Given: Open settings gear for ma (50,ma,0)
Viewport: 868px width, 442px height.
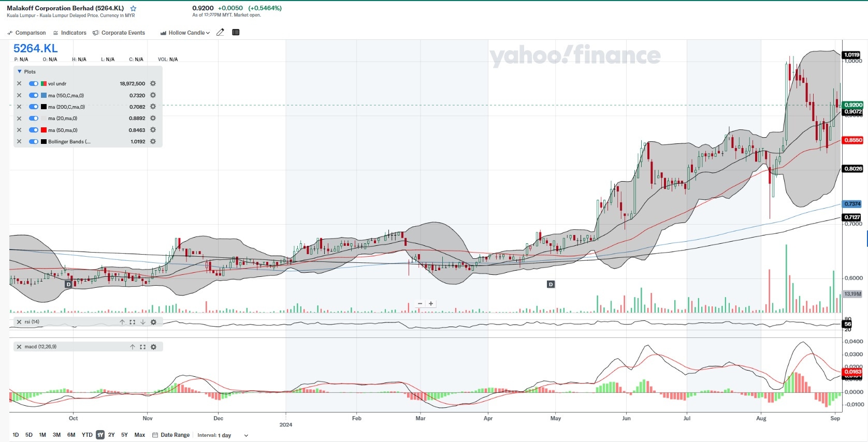Looking at the screenshot, I should [153, 130].
